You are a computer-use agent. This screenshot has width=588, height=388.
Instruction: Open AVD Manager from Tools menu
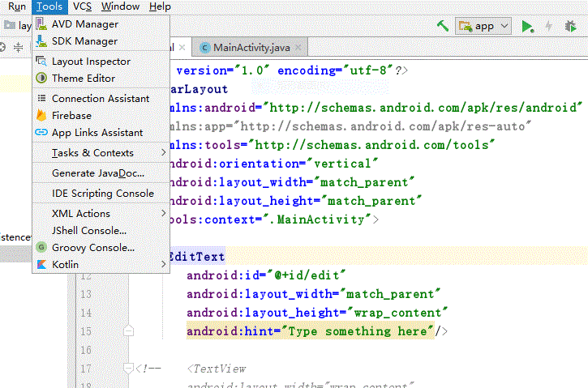coord(101,24)
